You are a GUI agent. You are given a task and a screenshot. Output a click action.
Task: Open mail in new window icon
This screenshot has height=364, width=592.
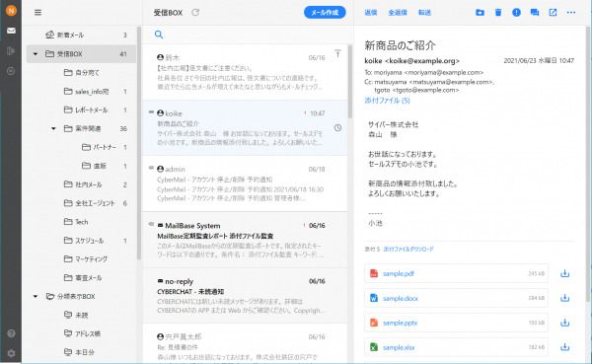(x=553, y=13)
